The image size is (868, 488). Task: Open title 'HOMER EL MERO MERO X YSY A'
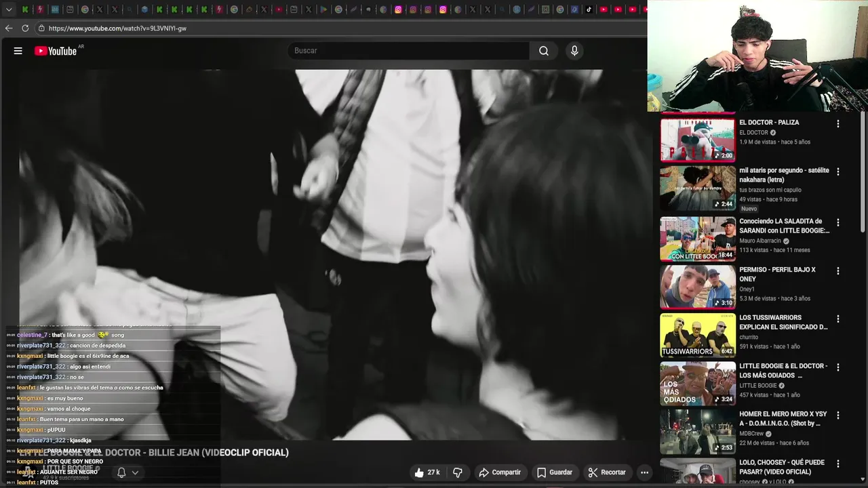[783, 419]
